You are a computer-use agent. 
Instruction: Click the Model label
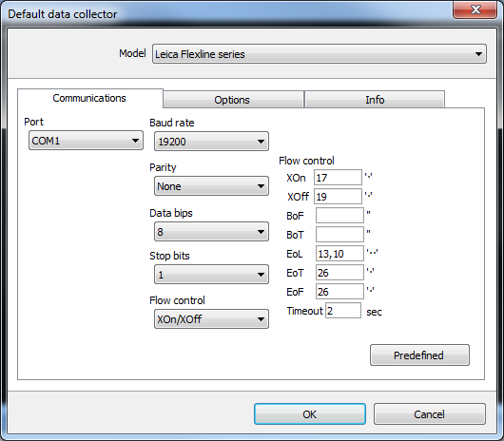pyautogui.click(x=132, y=53)
